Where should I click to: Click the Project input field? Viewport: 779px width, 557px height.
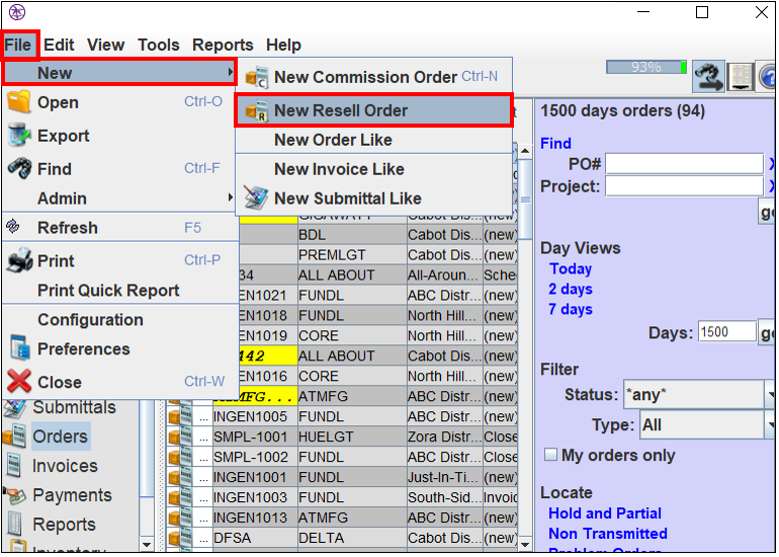click(684, 187)
